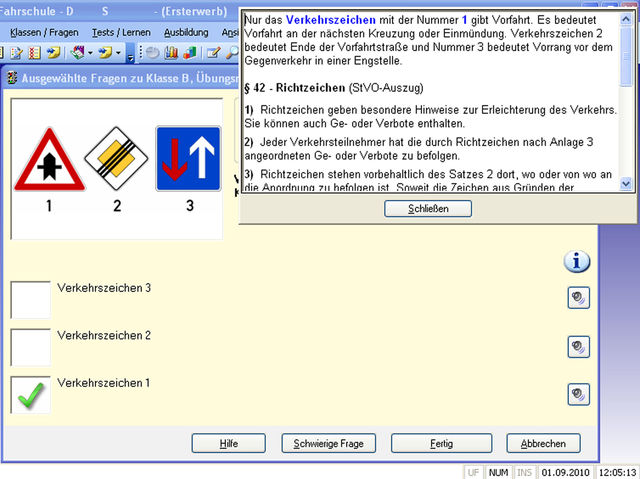Click NUM indicator in status bar

click(498, 472)
